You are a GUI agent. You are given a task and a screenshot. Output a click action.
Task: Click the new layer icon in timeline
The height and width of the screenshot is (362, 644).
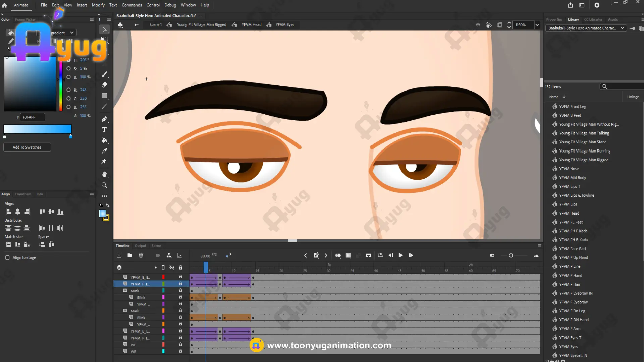pyautogui.click(x=119, y=255)
